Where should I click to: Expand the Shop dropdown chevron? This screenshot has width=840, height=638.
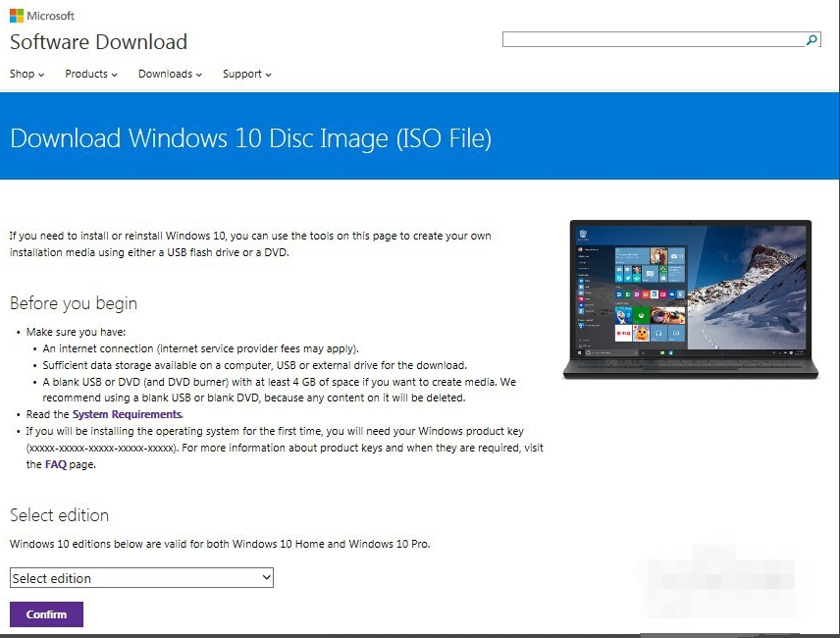(x=42, y=74)
